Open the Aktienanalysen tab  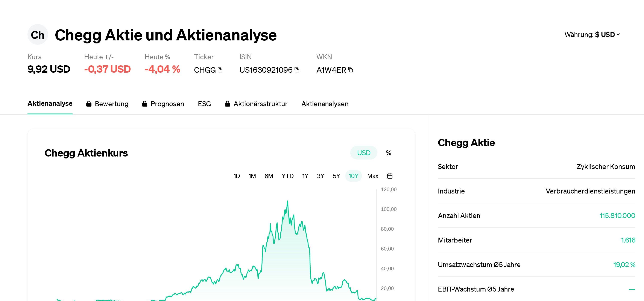coord(325,104)
